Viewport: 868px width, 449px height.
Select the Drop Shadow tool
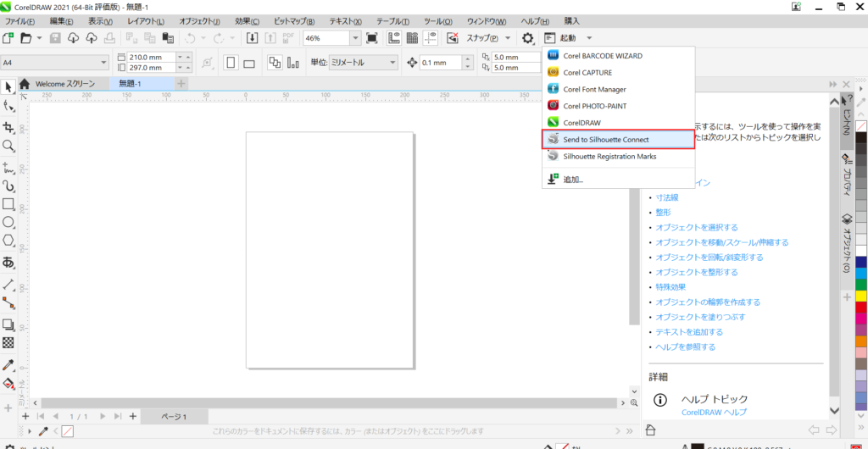coord(8,324)
